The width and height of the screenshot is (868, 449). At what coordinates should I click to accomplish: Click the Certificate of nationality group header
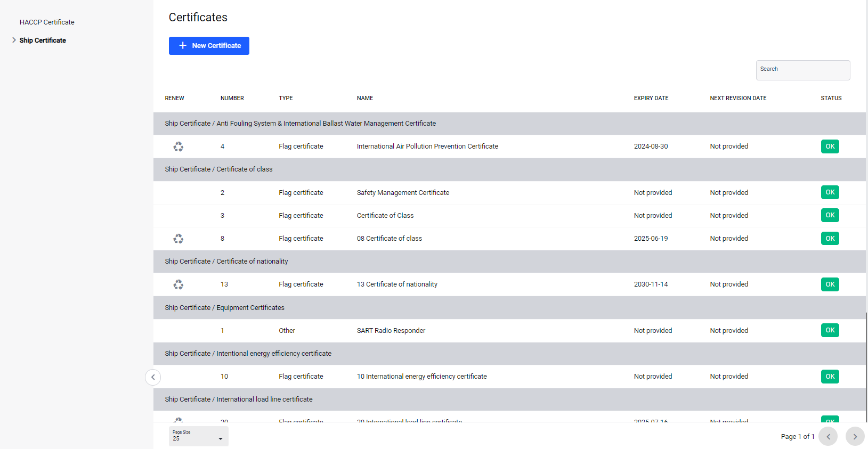click(x=226, y=262)
